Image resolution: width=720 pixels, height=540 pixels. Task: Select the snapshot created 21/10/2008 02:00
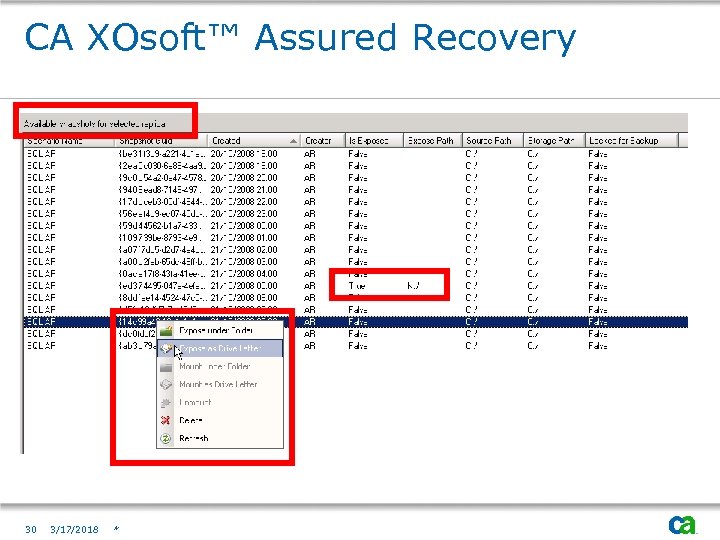(x=356, y=250)
